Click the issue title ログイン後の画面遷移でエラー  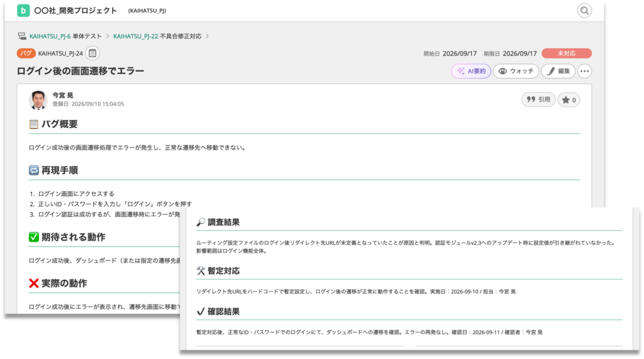point(80,71)
